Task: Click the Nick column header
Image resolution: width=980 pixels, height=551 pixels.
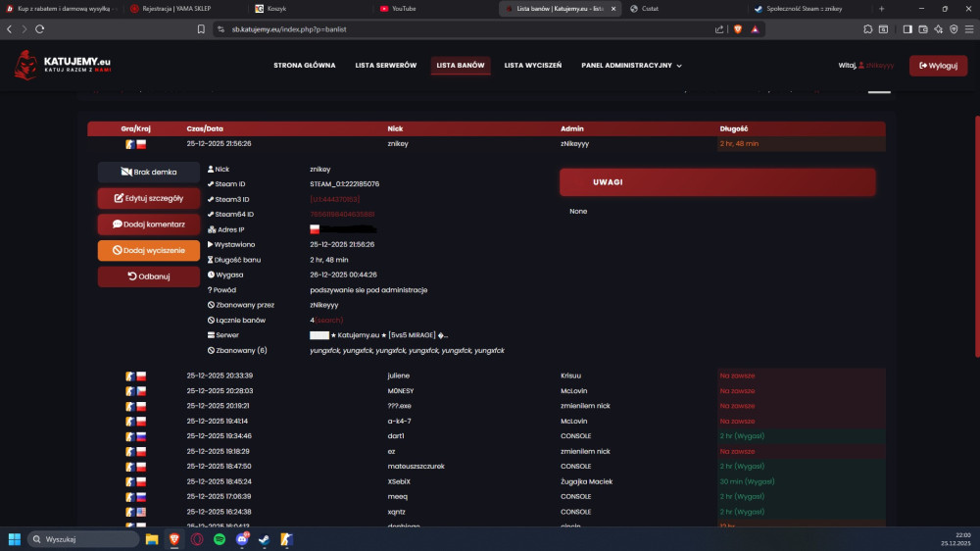Action: [x=395, y=128]
